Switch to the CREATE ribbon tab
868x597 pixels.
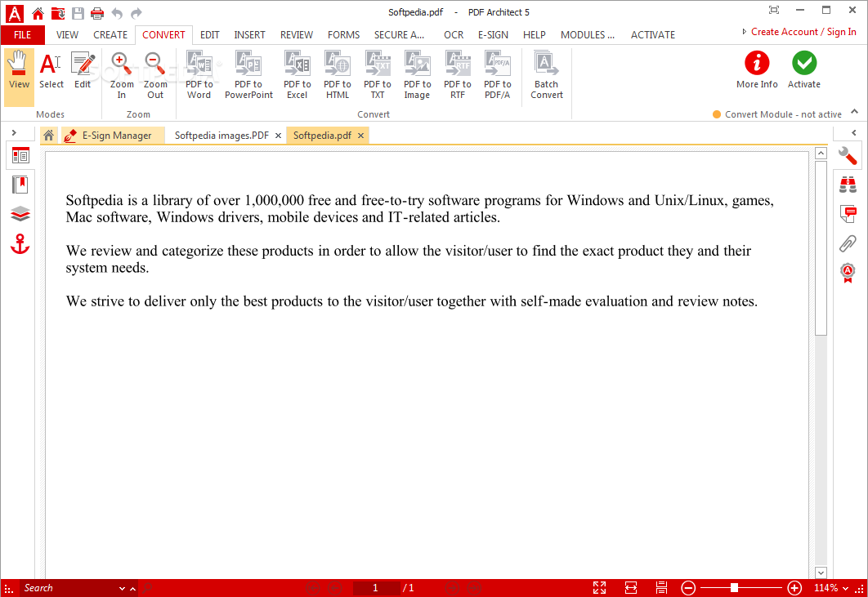point(110,35)
